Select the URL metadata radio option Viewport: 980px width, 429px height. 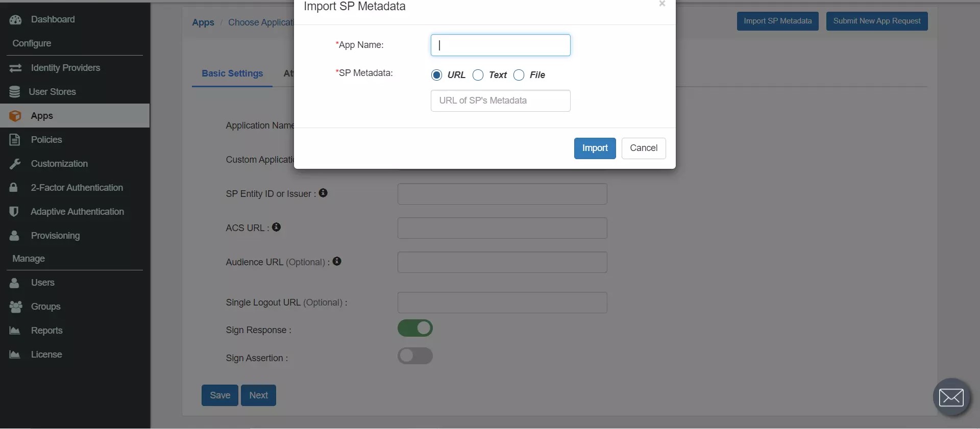436,75
